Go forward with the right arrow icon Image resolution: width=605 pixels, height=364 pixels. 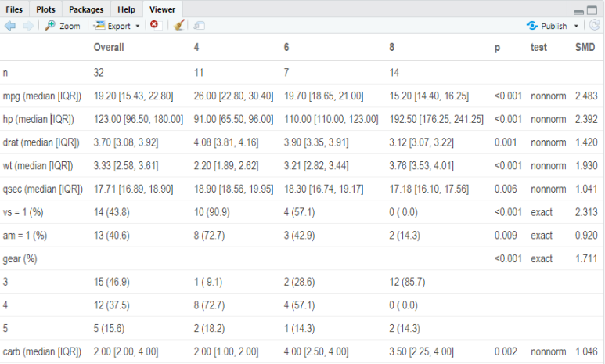point(28,26)
